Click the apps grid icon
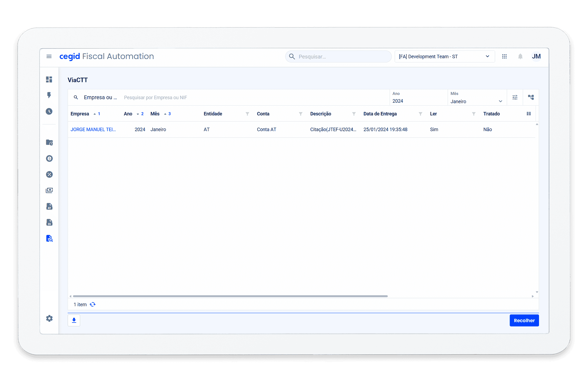Image resolution: width=588 pixels, height=388 pixels. tap(504, 56)
